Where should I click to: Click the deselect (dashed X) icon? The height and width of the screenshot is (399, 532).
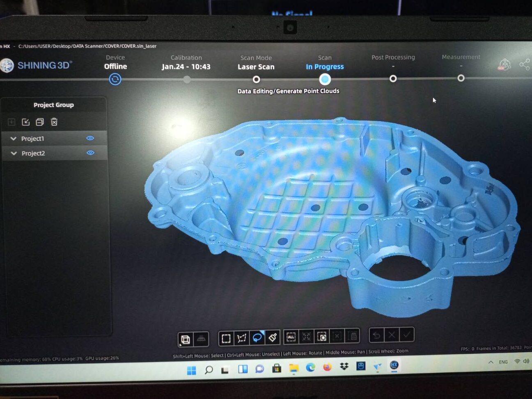coord(337,336)
